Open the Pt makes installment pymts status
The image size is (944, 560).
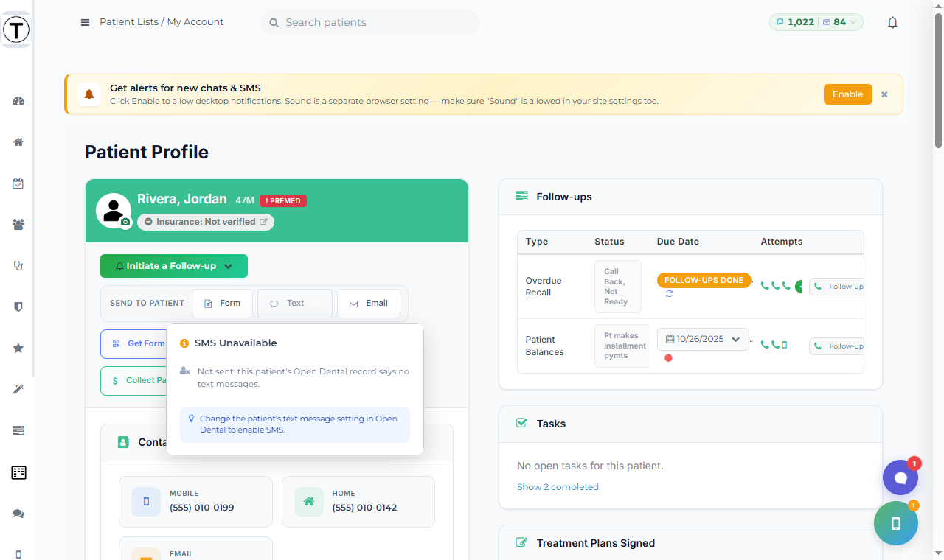622,346
